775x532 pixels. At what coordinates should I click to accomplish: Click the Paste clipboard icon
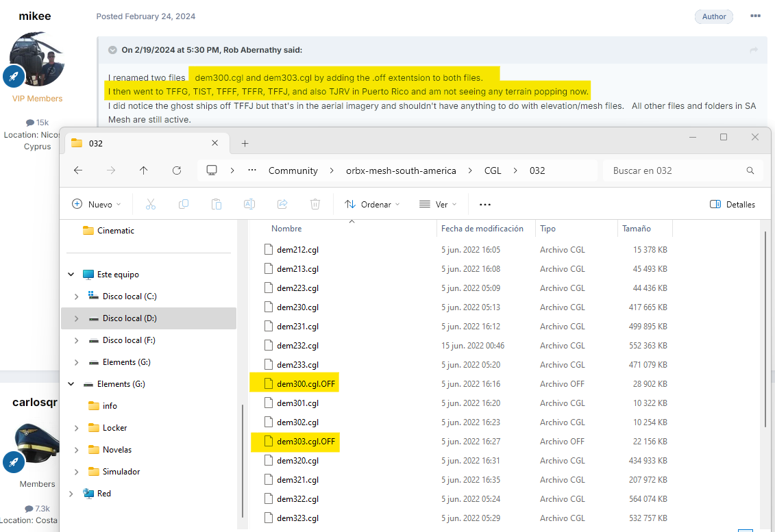pos(217,204)
